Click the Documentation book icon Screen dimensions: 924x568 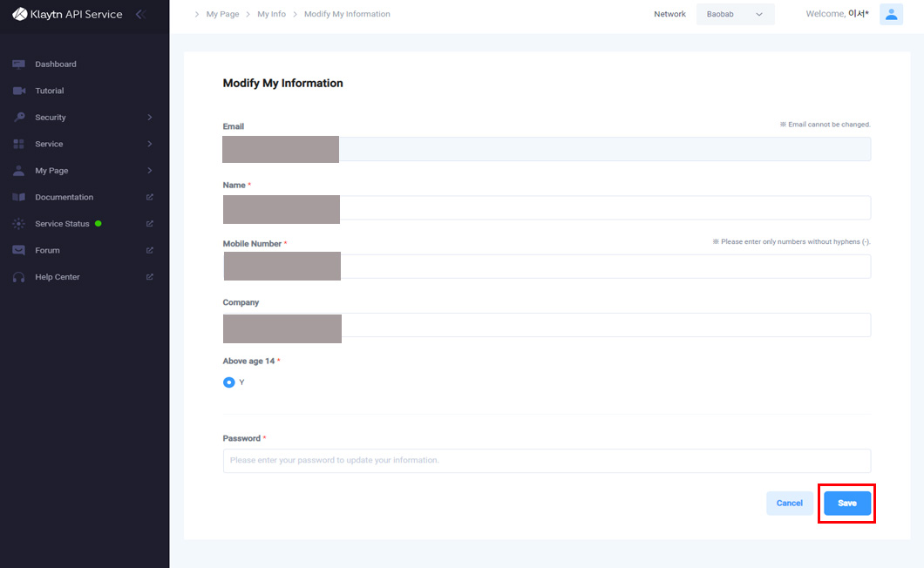pyautogui.click(x=19, y=197)
